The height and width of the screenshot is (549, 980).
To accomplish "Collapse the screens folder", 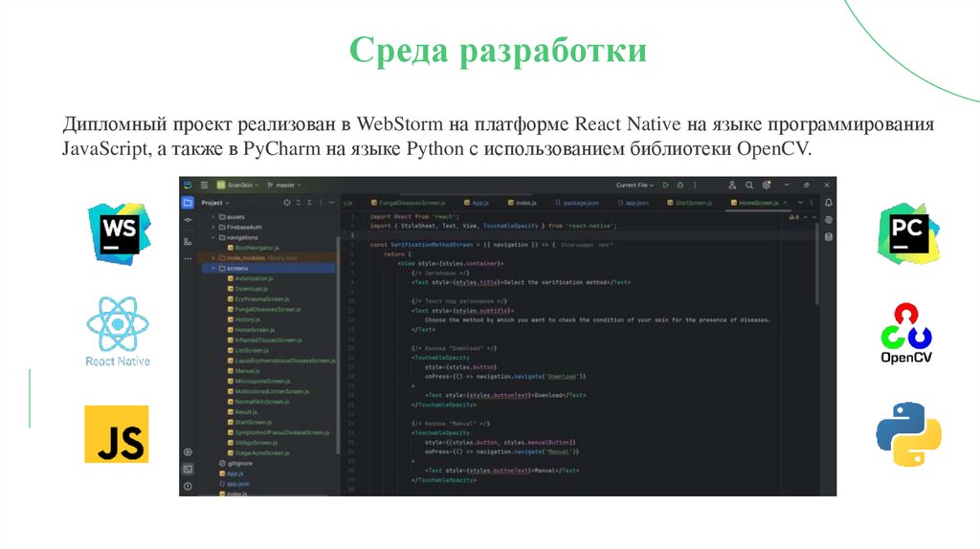I will click(x=213, y=268).
